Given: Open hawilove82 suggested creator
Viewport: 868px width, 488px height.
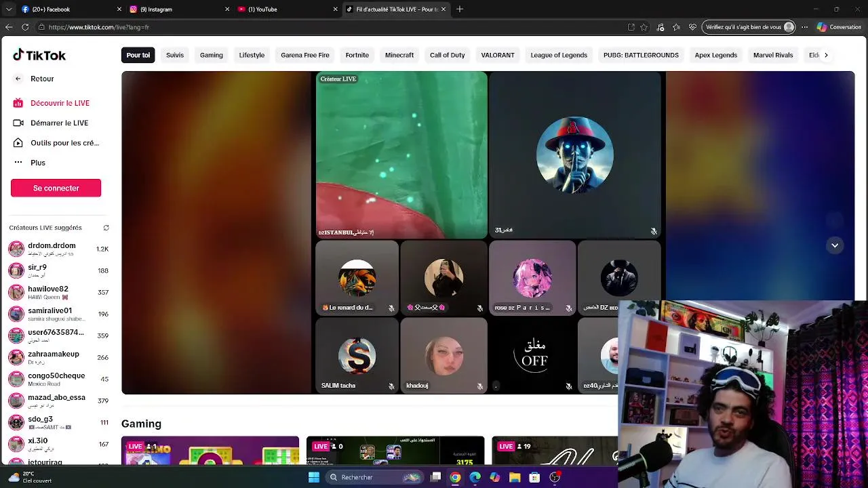Looking at the screenshot, I should pos(58,292).
